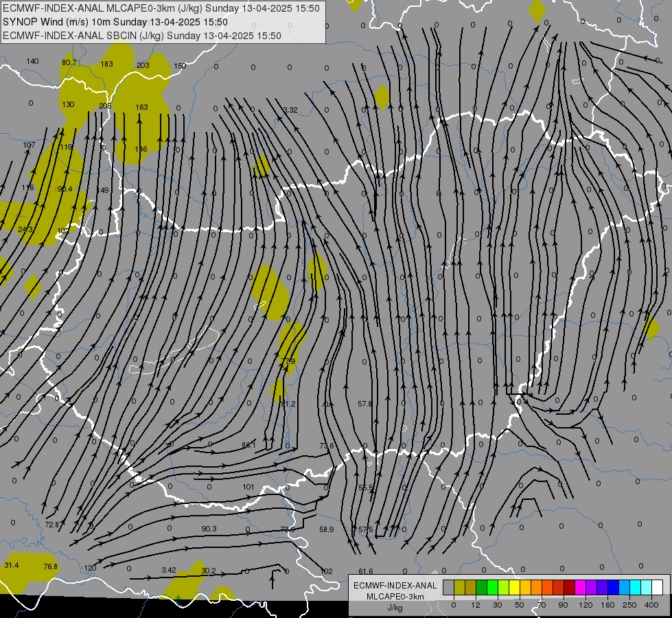This screenshot has height=618, width=672.
Task: Click the 'MLCAPE0-3km' label in the legend
Action: click(x=395, y=597)
